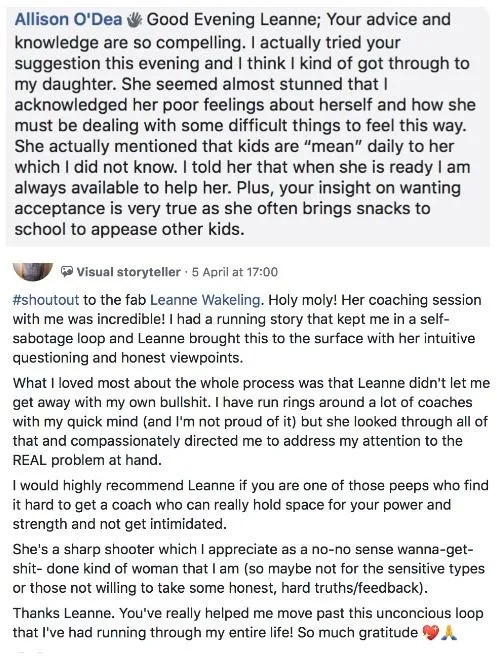Open the poster's profile picture thumbnail
This screenshot has height=669, width=502.
(33, 272)
